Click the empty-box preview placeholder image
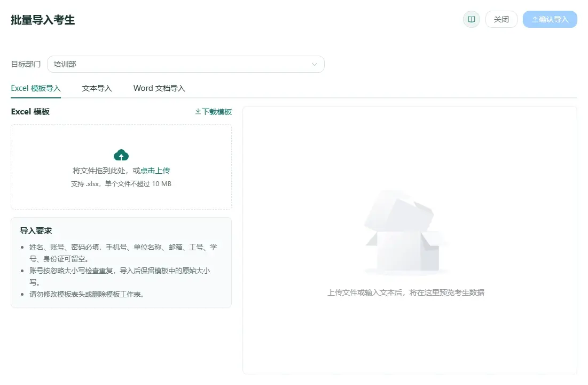The width and height of the screenshot is (588, 385). 406,232
